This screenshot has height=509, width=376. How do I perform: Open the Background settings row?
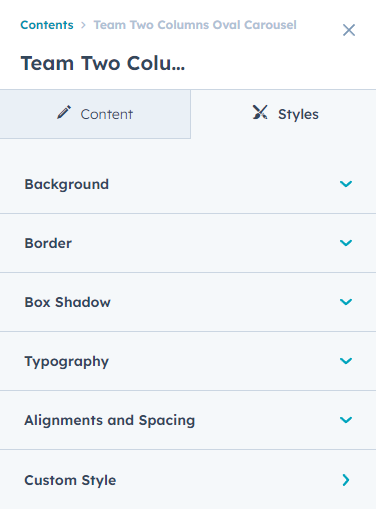pos(188,184)
